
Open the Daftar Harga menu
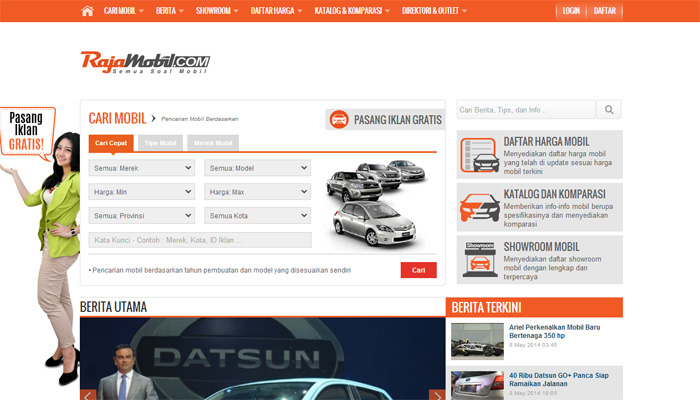pos(276,11)
